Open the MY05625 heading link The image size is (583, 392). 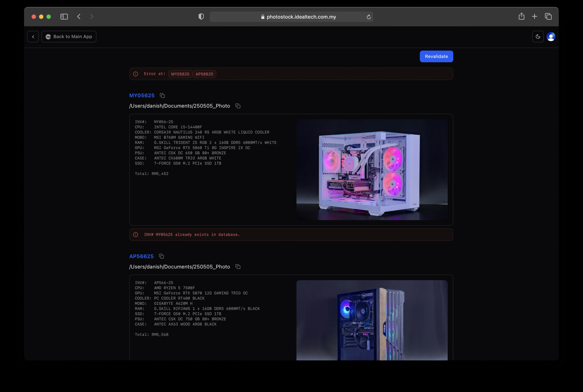click(x=142, y=95)
